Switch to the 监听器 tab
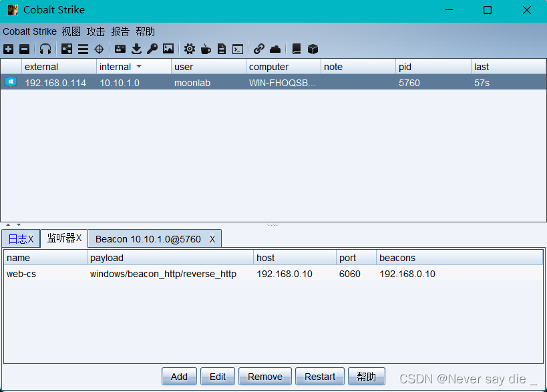The height and width of the screenshot is (392, 547). (x=61, y=238)
